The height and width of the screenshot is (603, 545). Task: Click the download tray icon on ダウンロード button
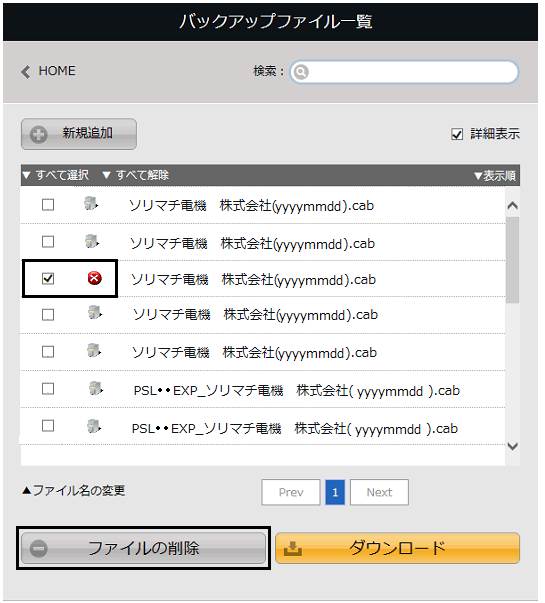click(x=293, y=549)
